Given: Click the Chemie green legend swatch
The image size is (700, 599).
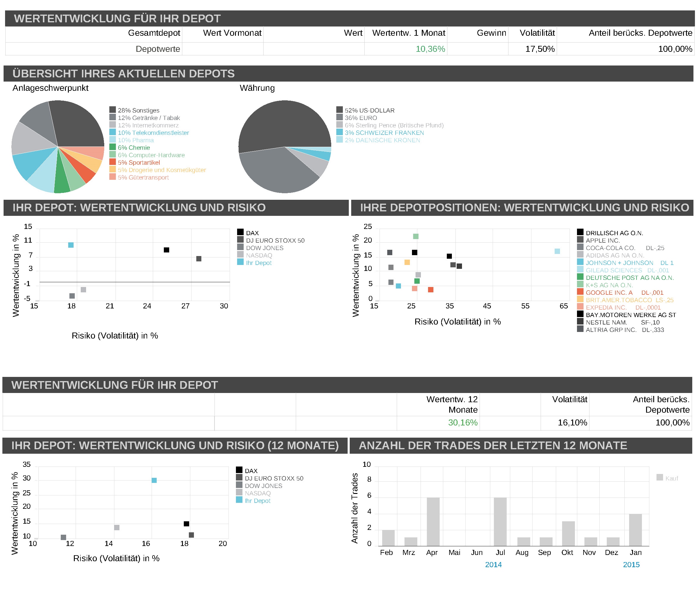Looking at the screenshot, I should [x=113, y=147].
